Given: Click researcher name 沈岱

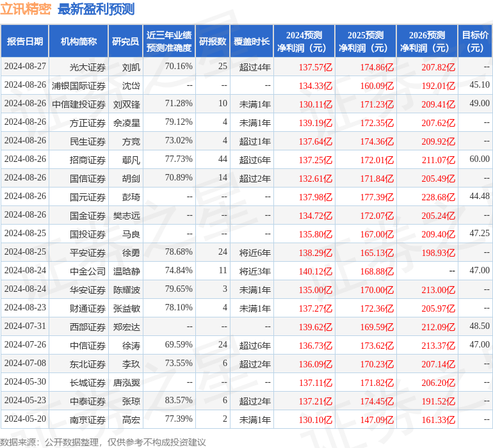Looking at the screenshot, I should 131,86.
